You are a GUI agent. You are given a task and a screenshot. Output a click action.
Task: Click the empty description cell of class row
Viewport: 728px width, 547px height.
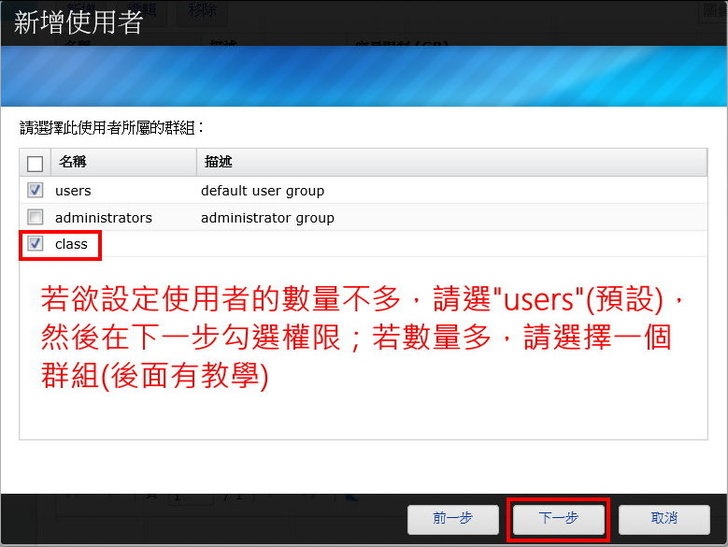pos(400,244)
